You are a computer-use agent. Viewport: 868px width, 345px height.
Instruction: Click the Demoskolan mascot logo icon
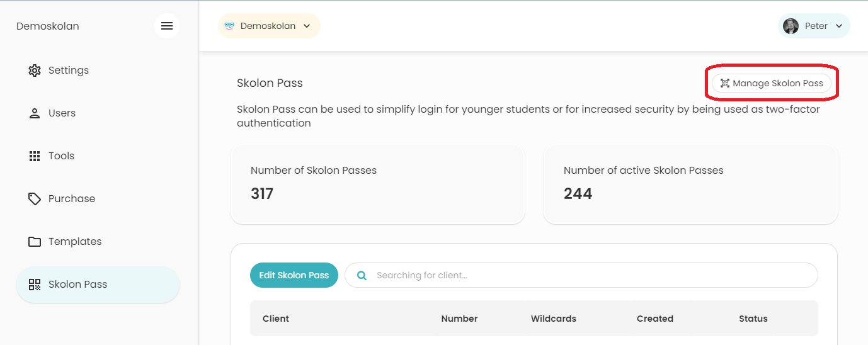pos(229,26)
